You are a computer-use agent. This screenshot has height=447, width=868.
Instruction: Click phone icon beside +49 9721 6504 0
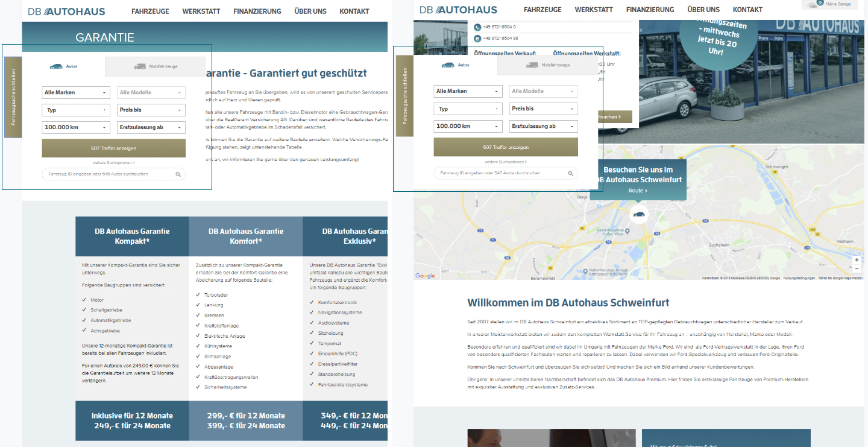478,27
